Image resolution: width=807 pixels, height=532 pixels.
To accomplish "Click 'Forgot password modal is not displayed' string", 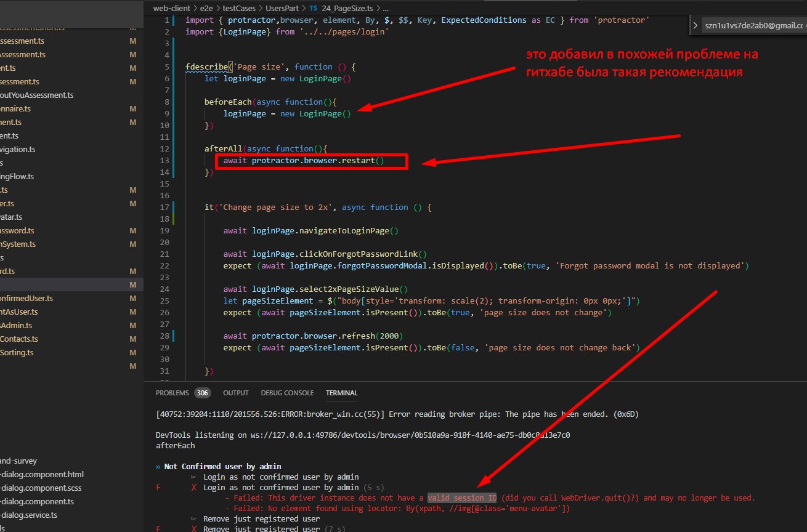I will [x=649, y=265].
